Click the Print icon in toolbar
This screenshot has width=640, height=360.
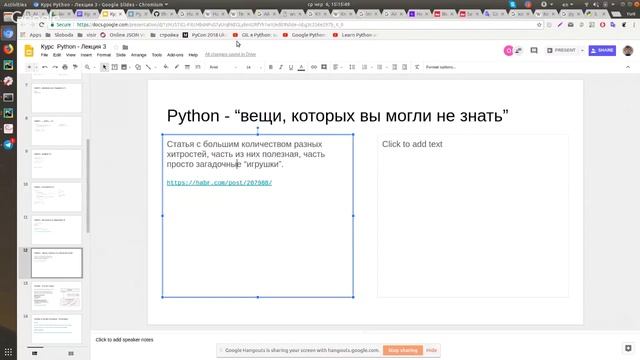click(65, 67)
